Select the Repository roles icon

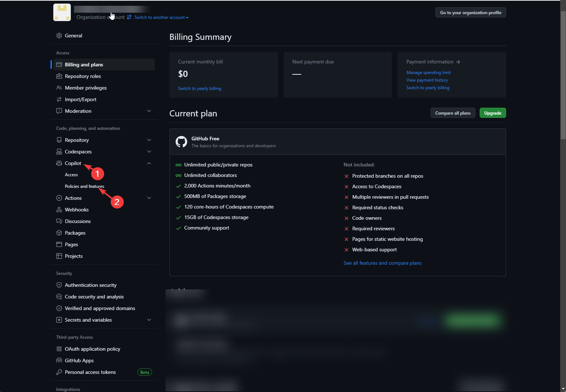(59, 76)
